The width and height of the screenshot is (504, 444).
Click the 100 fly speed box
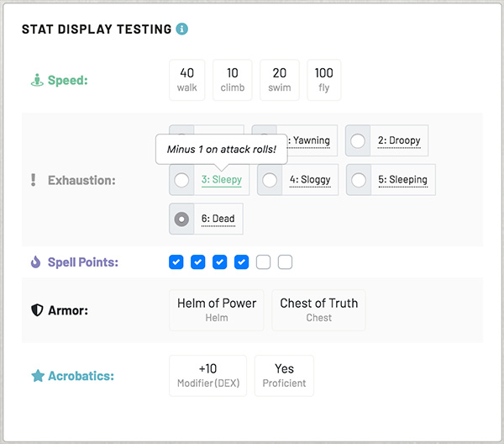tap(323, 80)
